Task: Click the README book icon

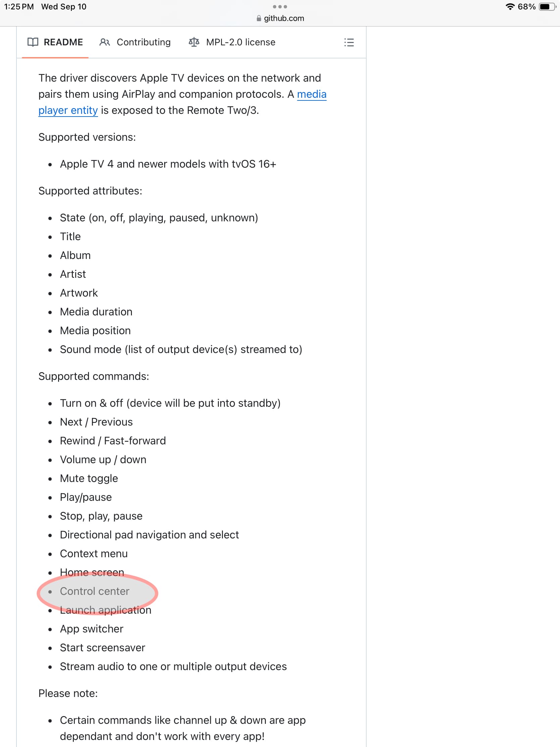Action: coord(33,42)
